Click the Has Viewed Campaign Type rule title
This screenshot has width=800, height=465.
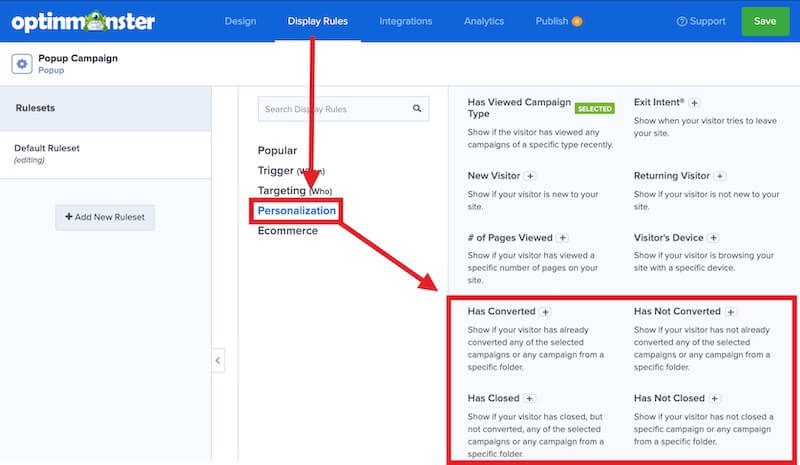519,108
